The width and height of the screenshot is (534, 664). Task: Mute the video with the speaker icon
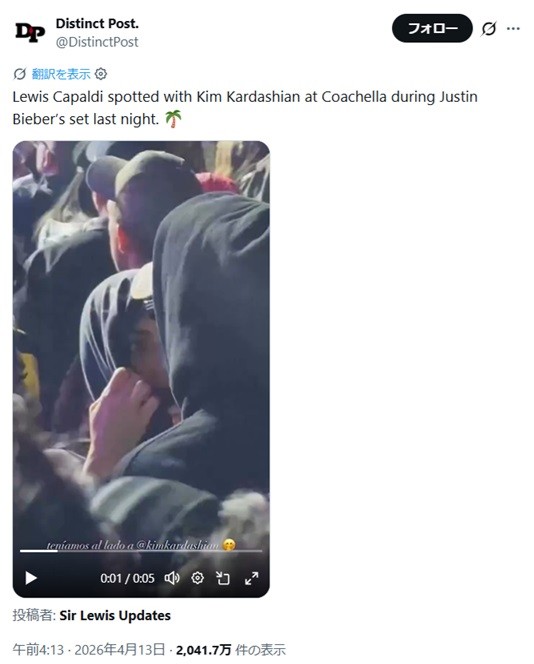pyautogui.click(x=172, y=578)
